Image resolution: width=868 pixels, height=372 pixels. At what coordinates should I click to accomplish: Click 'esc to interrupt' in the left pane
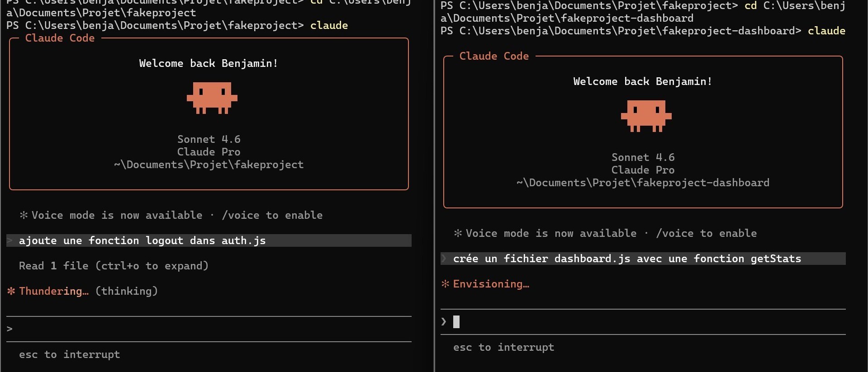point(70,354)
